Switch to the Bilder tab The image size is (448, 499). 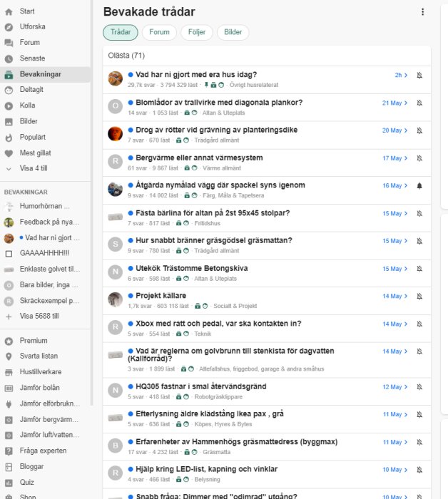233,32
